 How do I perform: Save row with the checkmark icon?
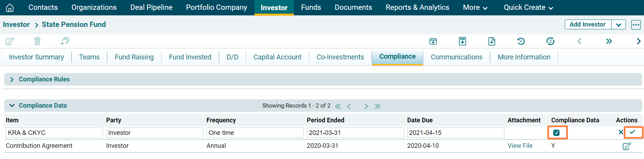(x=632, y=132)
